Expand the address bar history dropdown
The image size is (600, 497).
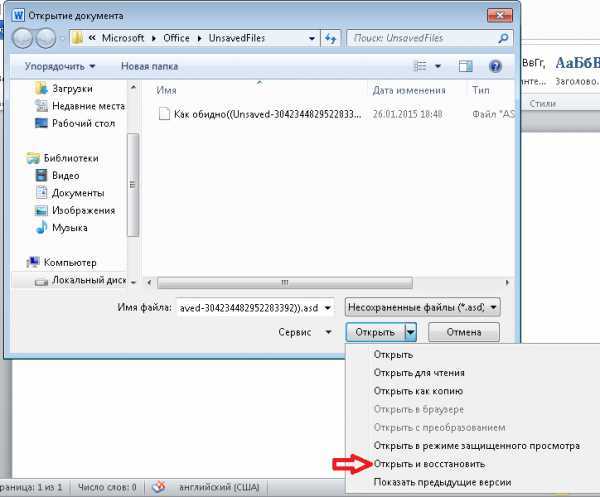click(x=312, y=38)
